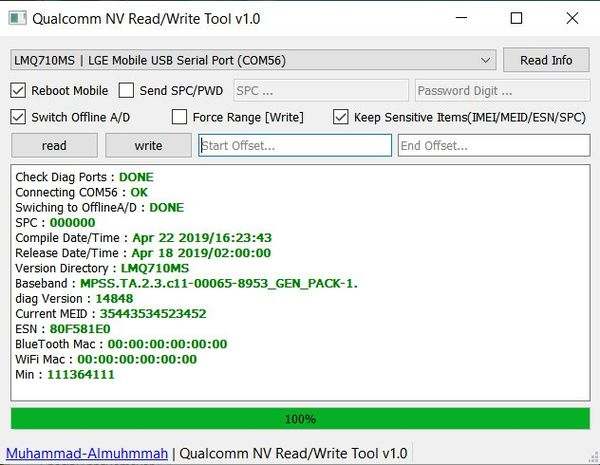Close the Qualcomm NV tool window
600x465 pixels.
[x=572, y=18]
